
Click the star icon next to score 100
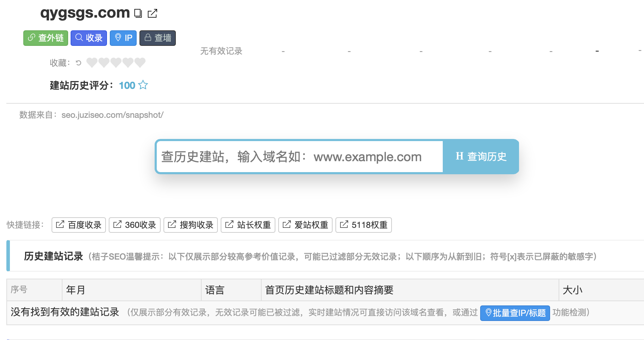pyautogui.click(x=143, y=85)
